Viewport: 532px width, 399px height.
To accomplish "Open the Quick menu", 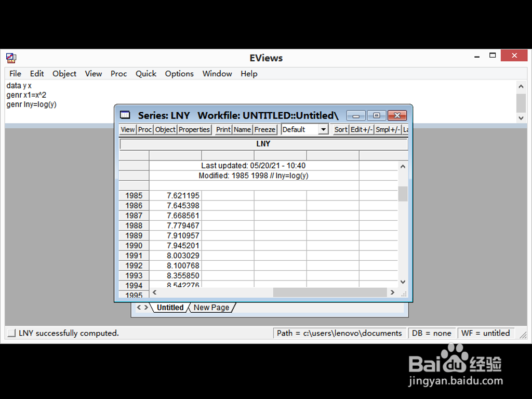I will click(146, 74).
